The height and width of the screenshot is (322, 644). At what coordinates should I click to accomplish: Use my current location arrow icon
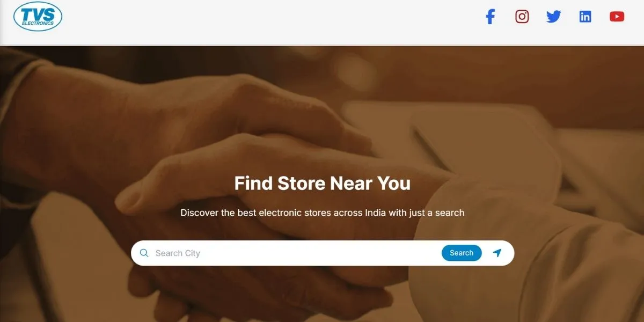[x=497, y=253]
